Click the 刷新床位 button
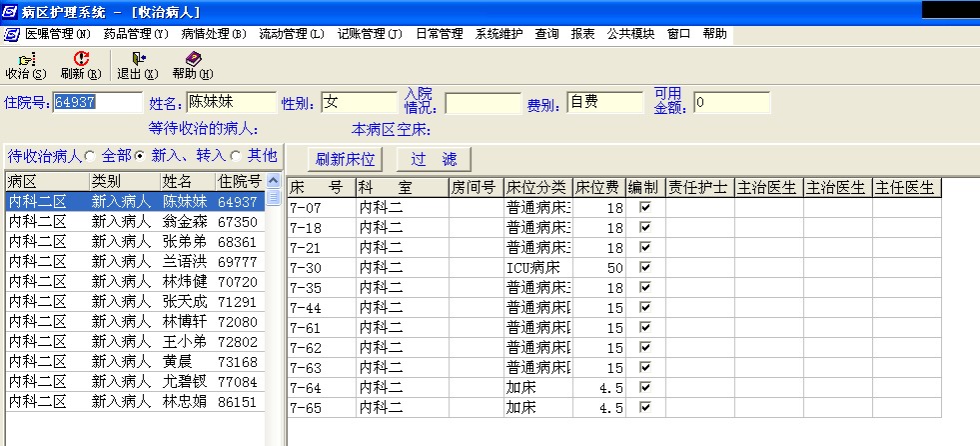This screenshot has width=980, height=446. click(x=345, y=160)
